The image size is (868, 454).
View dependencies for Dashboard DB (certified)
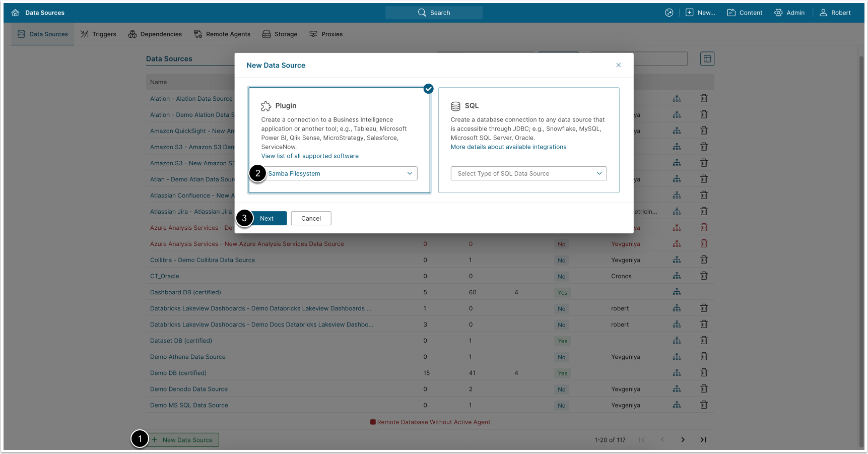click(677, 292)
